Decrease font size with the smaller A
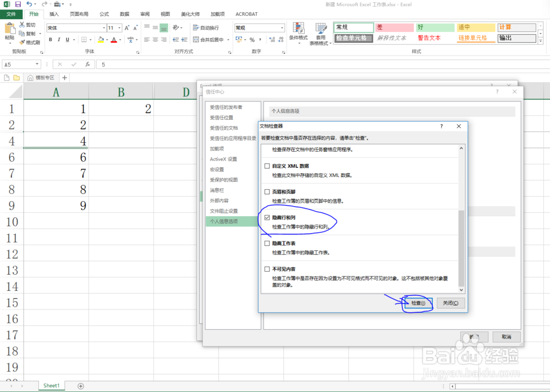 [135, 27]
